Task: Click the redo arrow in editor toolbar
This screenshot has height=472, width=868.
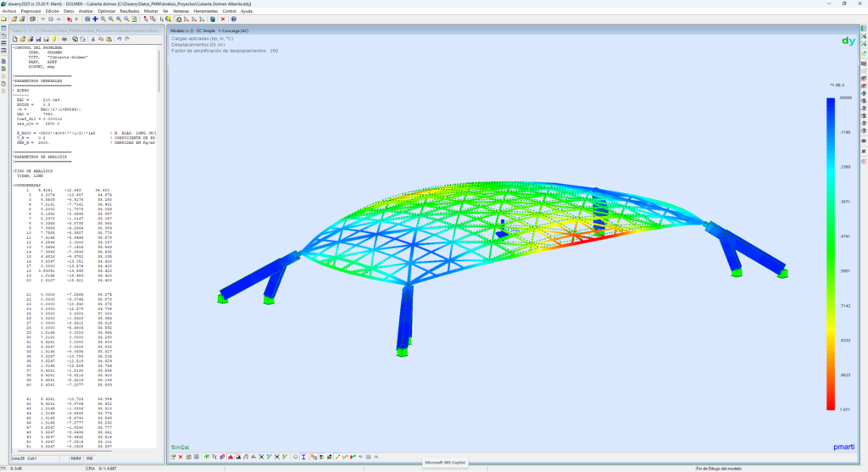Action: pyautogui.click(x=127, y=38)
